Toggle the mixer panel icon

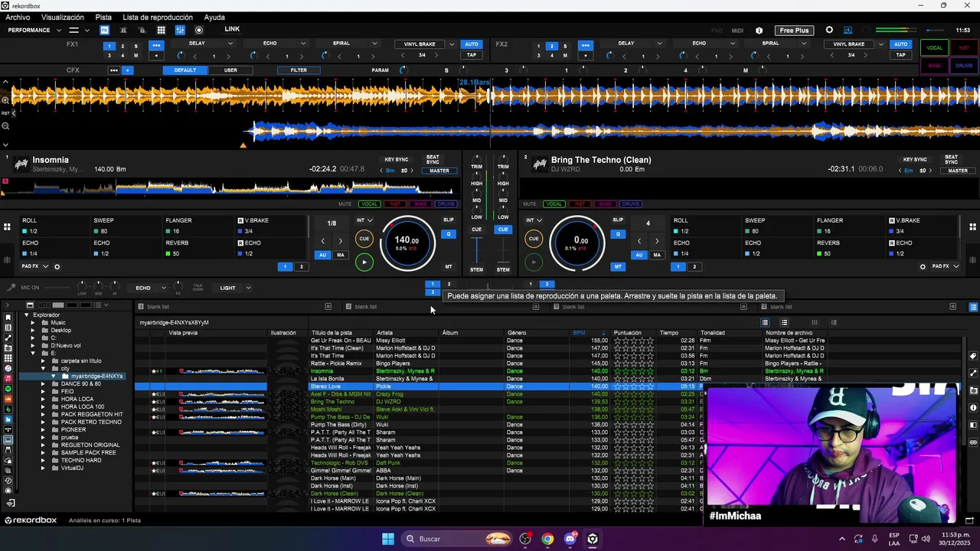pyautogui.click(x=180, y=30)
